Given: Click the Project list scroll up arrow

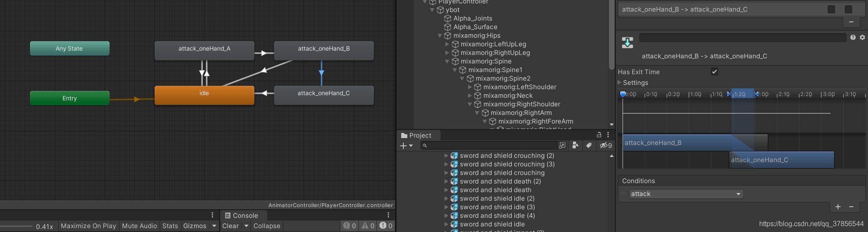Looking at the screenshot, I should (611, 156).
